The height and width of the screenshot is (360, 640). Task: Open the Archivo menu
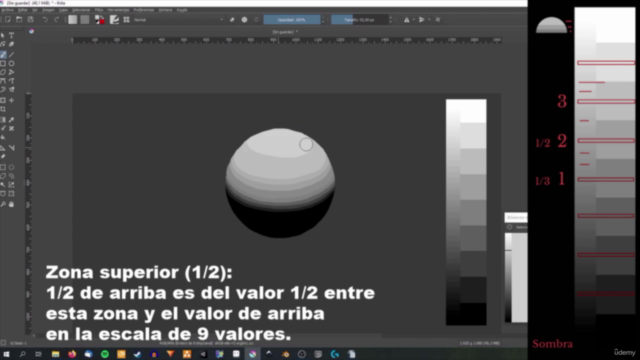pyautogui.click(x=7, y=10)
